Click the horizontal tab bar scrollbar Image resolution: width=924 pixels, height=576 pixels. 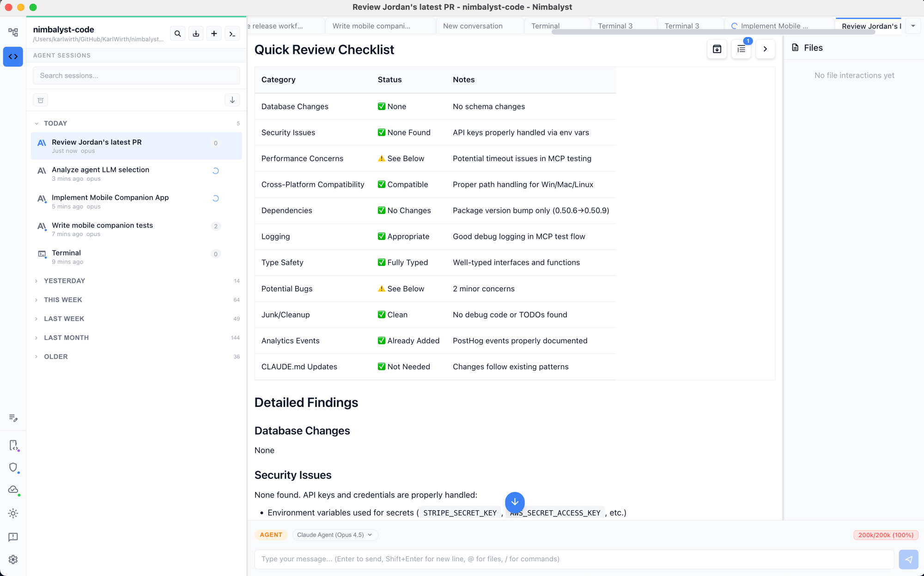(x=713, y=32)
